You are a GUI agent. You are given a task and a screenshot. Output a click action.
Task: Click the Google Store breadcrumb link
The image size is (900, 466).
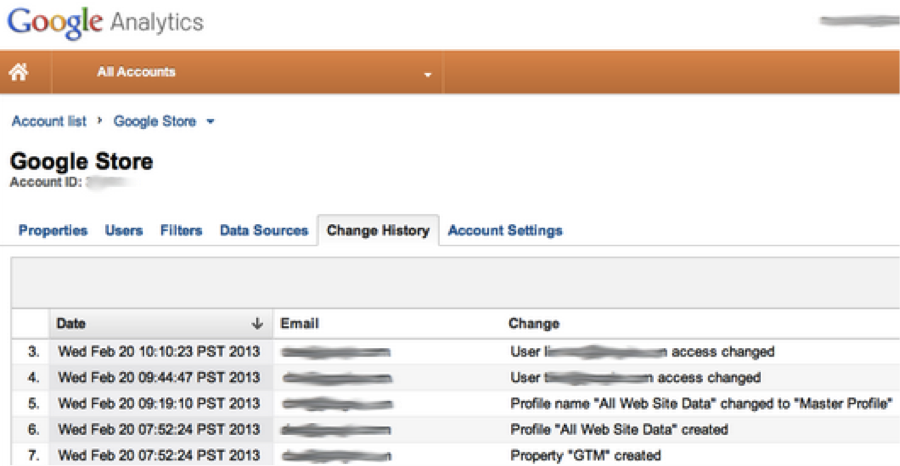(x=155, y=121)
